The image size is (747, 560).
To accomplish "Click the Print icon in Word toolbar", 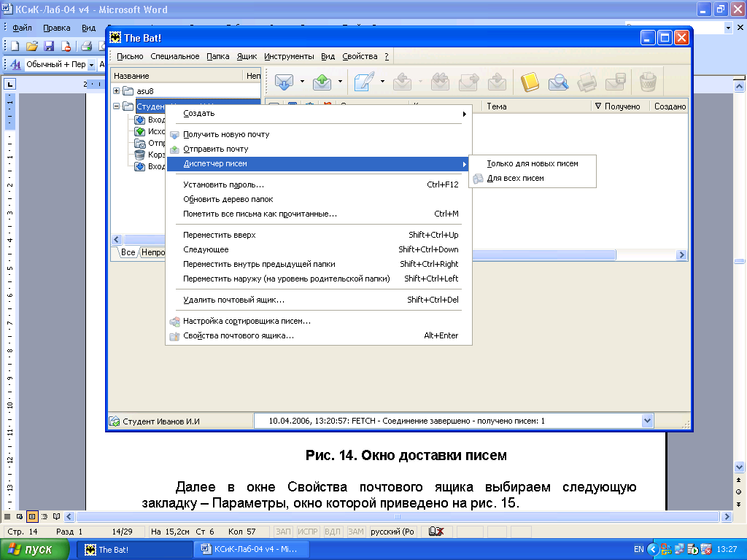I will tap(86, 46).
